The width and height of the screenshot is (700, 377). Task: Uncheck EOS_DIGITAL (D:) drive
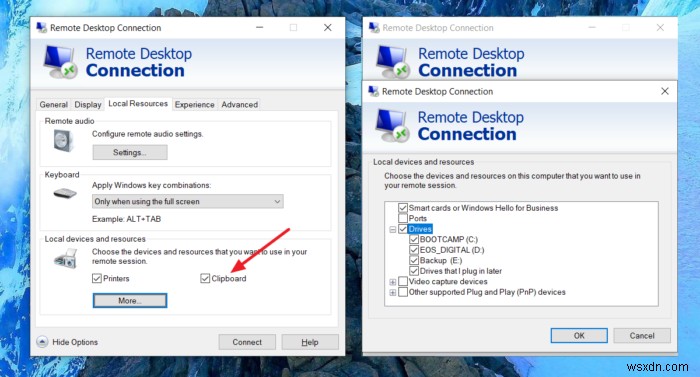click(x=414, y=250)
